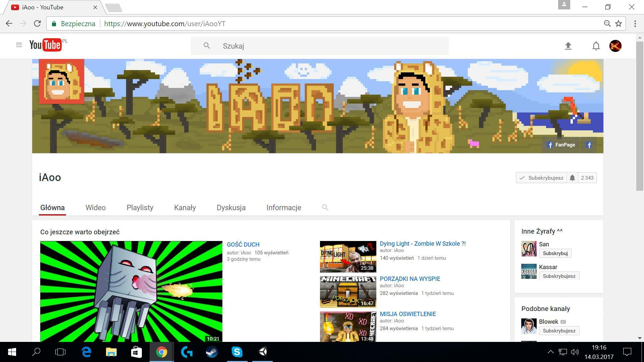Open Dying Light - Zombie W Szkole ?! title

423,244
